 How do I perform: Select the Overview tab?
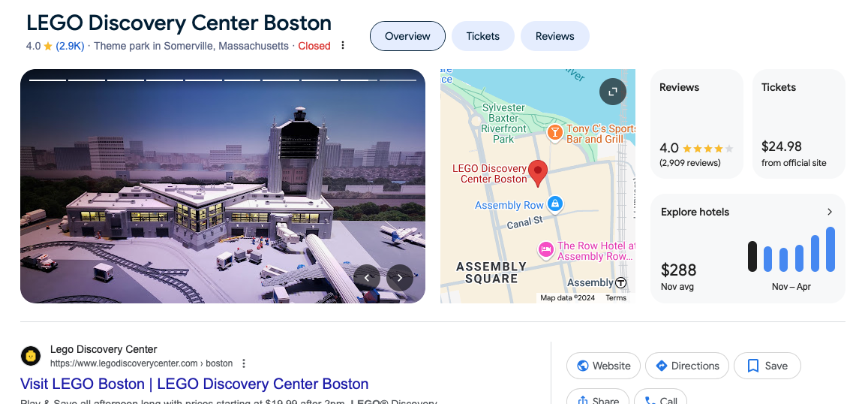coord(407,36)
